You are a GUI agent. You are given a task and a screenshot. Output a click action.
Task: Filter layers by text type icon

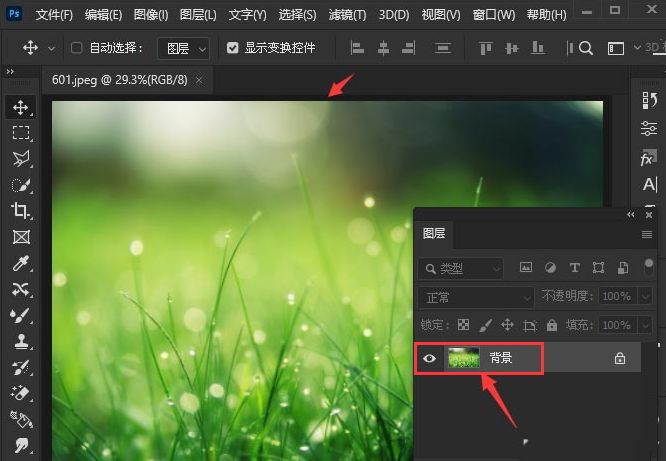pyautogui.click(x=574, y=268)
